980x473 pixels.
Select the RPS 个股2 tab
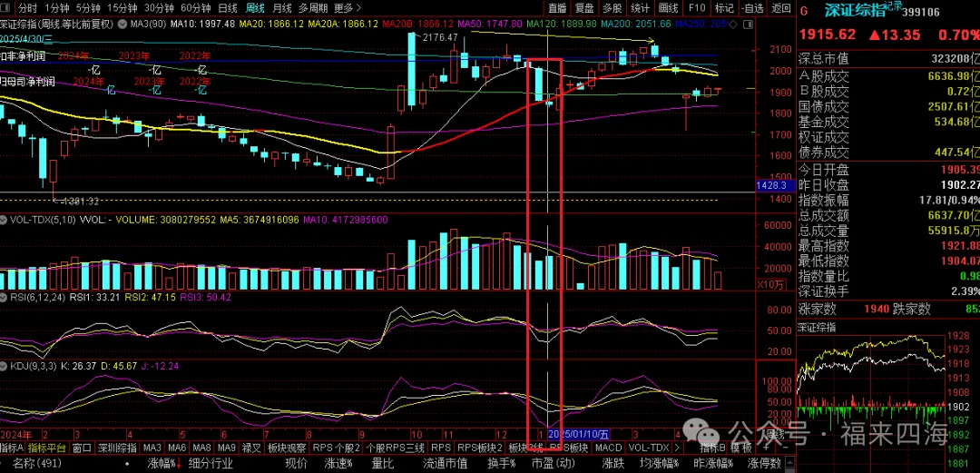tap(337, 448)
